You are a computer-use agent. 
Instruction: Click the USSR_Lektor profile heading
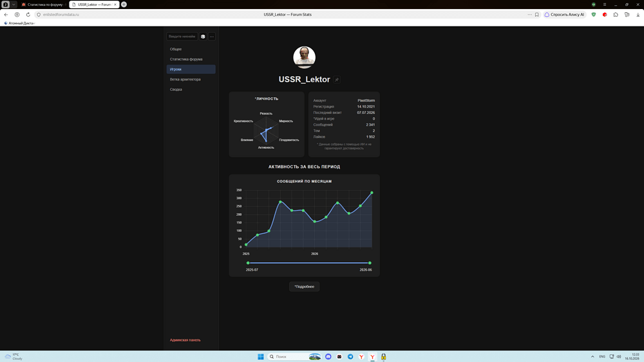pyautogui.click(x=305, y=80)
